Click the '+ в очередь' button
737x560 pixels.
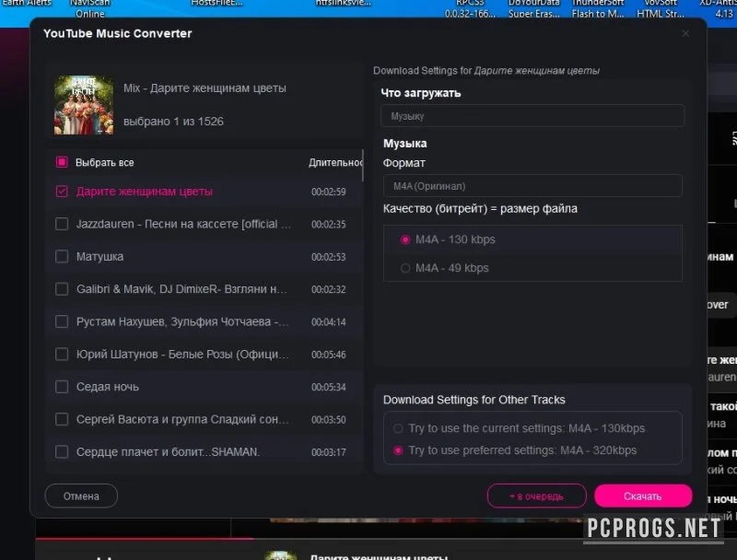[536, 496]
